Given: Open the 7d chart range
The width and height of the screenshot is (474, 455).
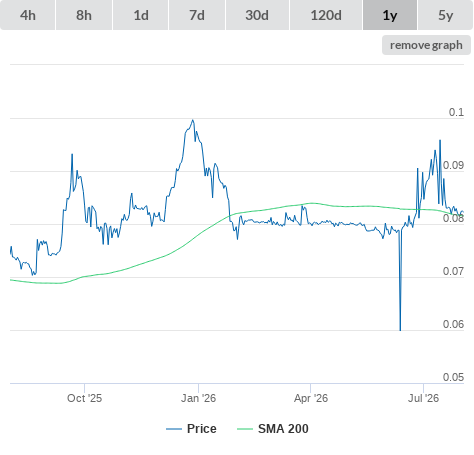Looking at the screenshot, I should (x=197, y=15).
